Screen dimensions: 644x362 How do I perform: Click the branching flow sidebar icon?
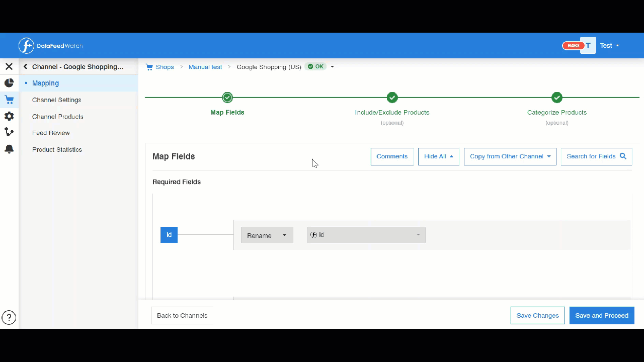pos(9,132)
